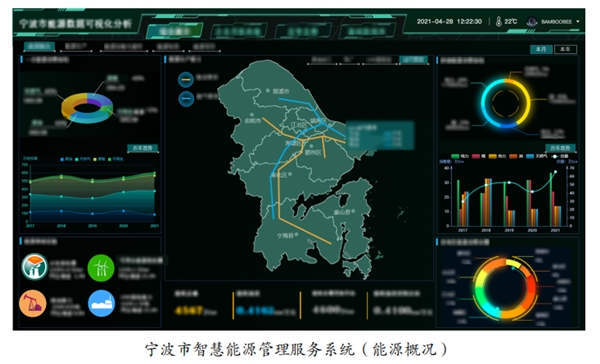
Task: Click the orange oil pumpjack icon
Action: tap(33, 304)
